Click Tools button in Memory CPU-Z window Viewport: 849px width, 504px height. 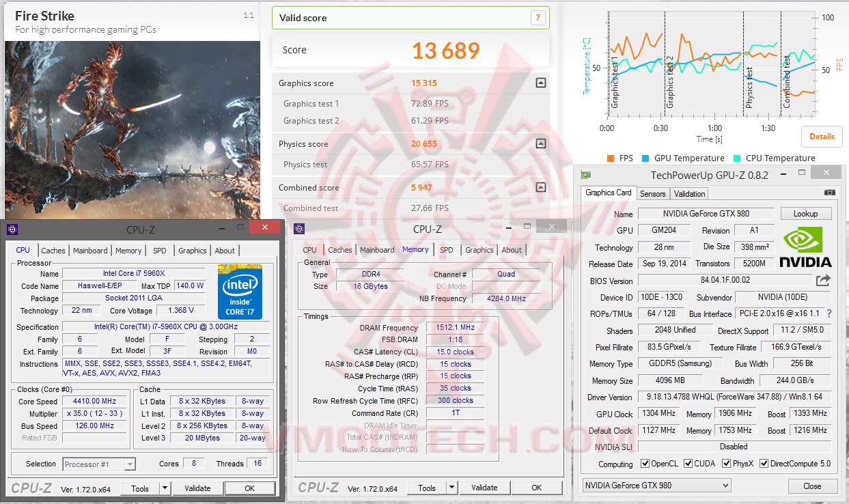[427, 488]
